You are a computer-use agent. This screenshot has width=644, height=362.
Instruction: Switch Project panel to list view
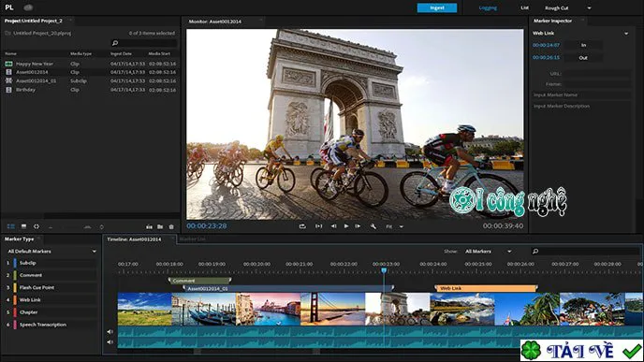pyautogui.click(x=11, y=226)
